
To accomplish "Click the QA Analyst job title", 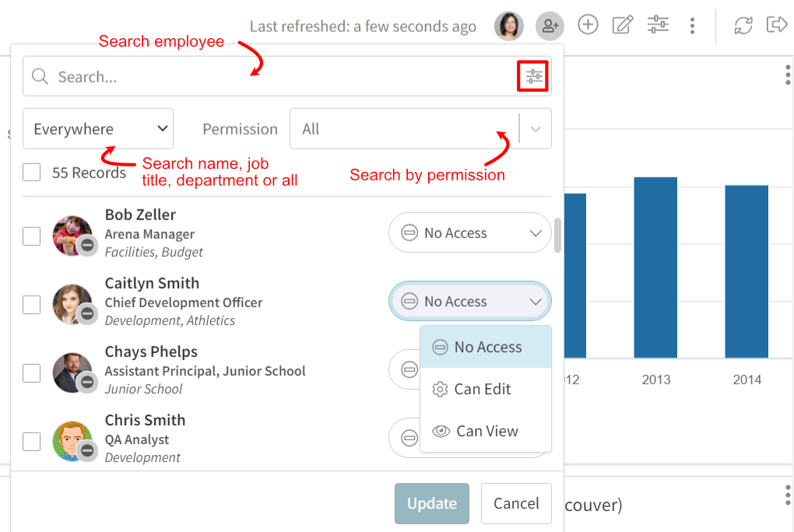I will point(137,439).
